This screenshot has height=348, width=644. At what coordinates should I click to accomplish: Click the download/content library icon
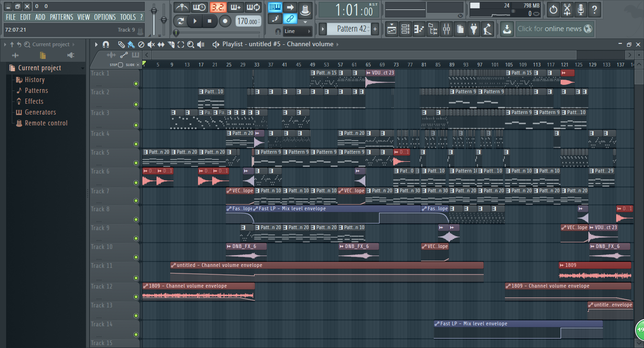(506, 29)
